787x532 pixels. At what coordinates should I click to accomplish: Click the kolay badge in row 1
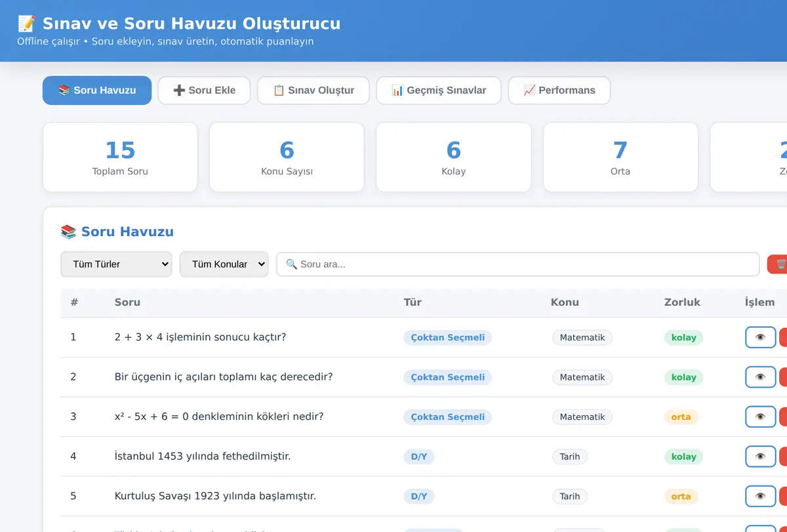(683, 338)
